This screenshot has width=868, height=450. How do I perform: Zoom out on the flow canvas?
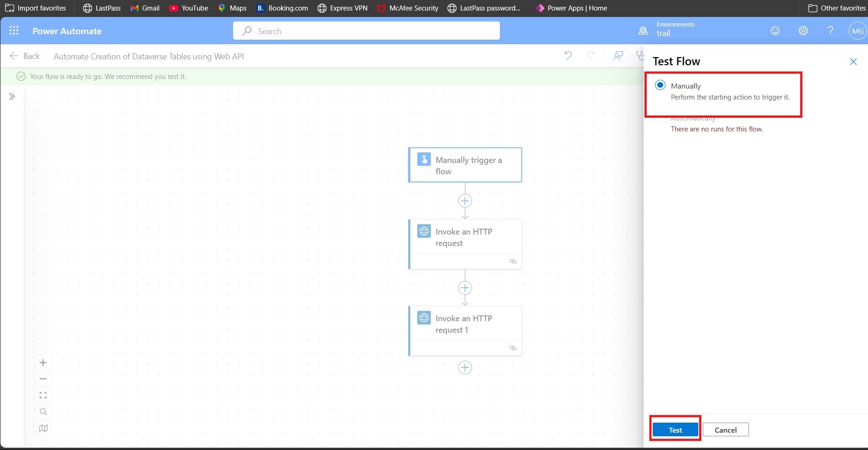pyautogui.click(x=43, y=379)
